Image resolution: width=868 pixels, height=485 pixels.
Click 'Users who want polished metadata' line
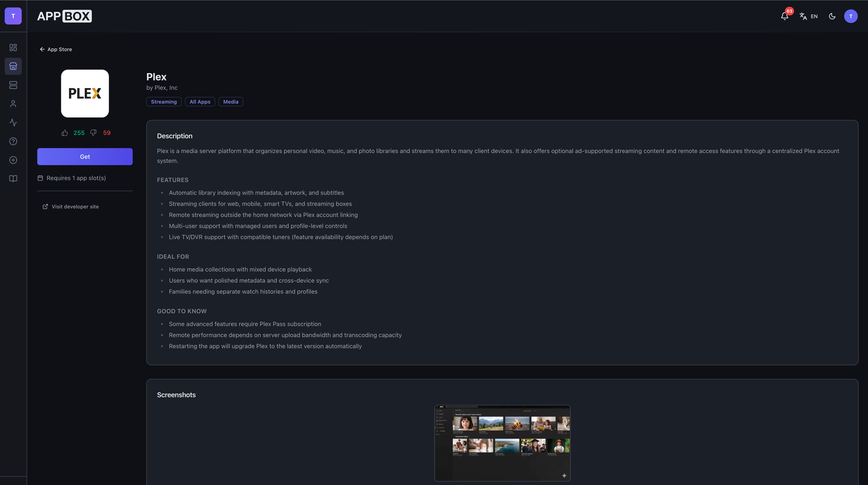coord(249,281)
